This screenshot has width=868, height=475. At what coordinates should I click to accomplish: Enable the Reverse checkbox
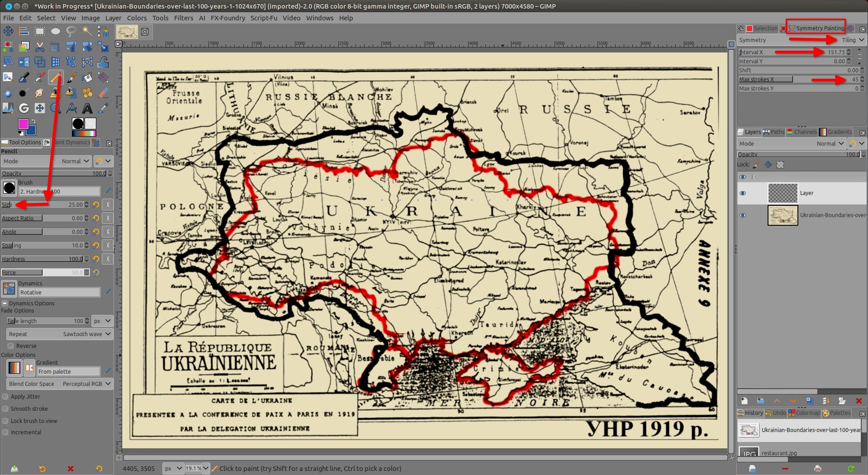(10, 346)
